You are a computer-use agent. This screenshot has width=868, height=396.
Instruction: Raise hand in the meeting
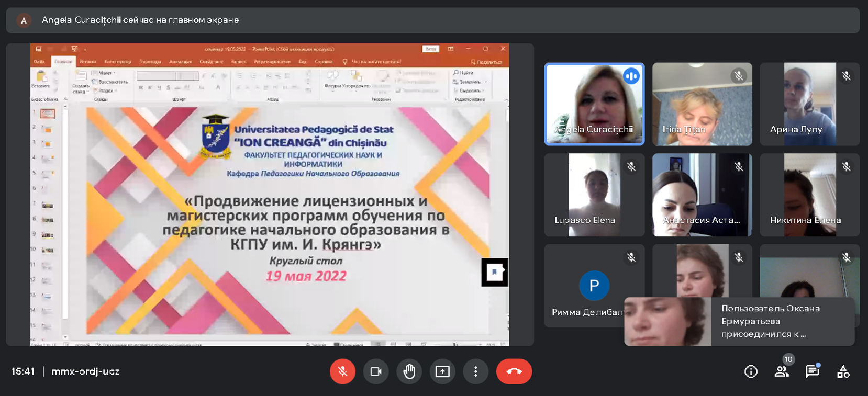tap(409, 371)
